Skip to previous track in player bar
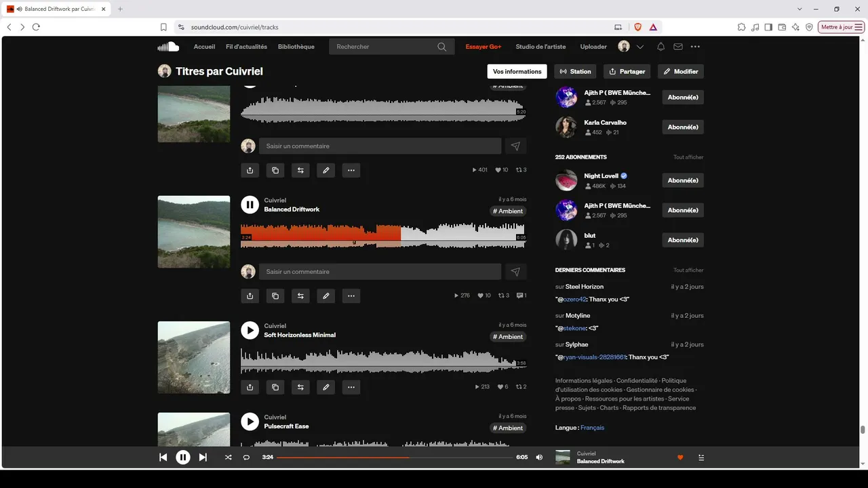 163,457
